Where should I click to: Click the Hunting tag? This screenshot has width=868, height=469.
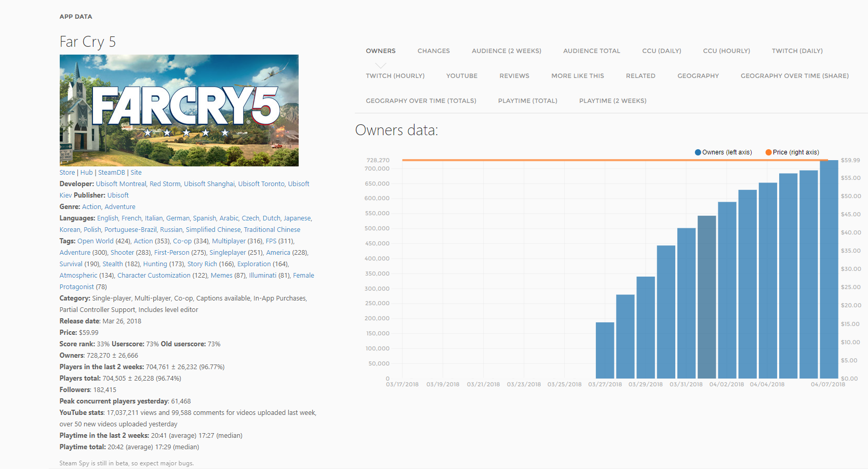pyautogui.click(x=155, y=264)
